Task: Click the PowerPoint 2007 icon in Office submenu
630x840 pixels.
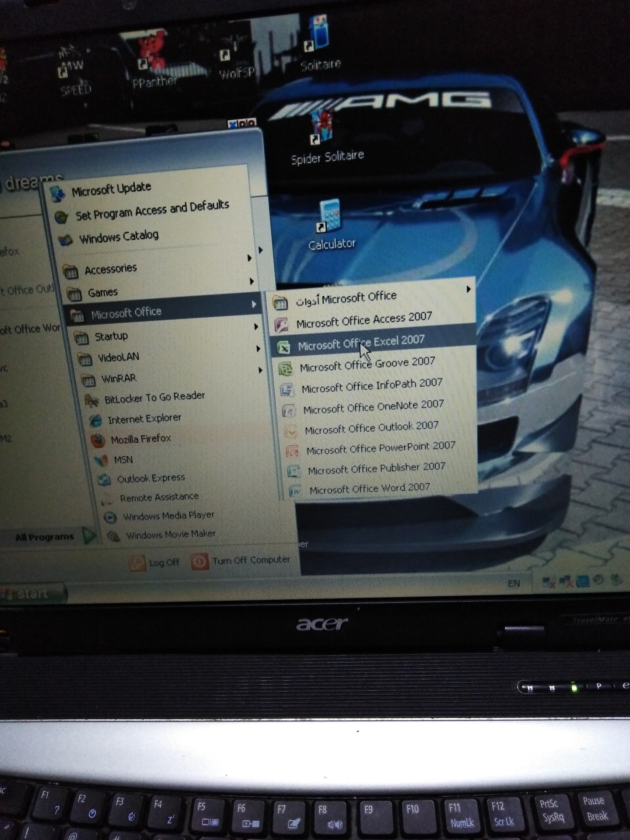Action: click(x=292, y=451)
